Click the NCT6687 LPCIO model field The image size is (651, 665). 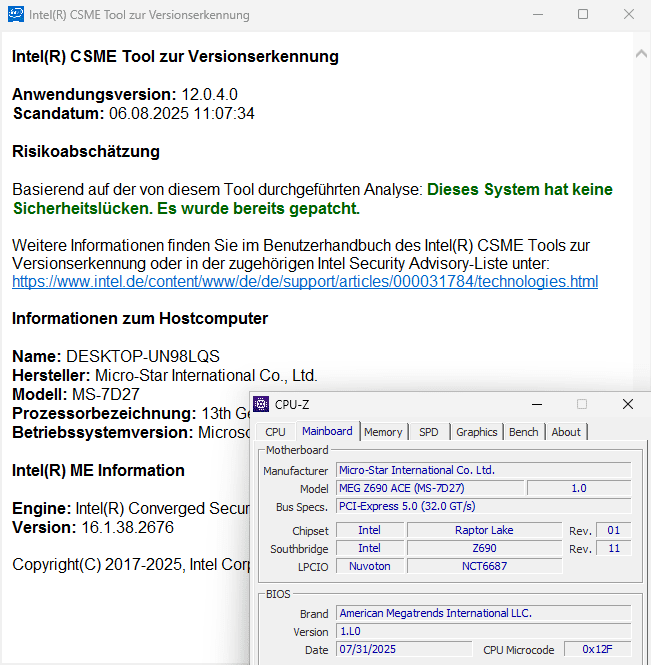484,566
